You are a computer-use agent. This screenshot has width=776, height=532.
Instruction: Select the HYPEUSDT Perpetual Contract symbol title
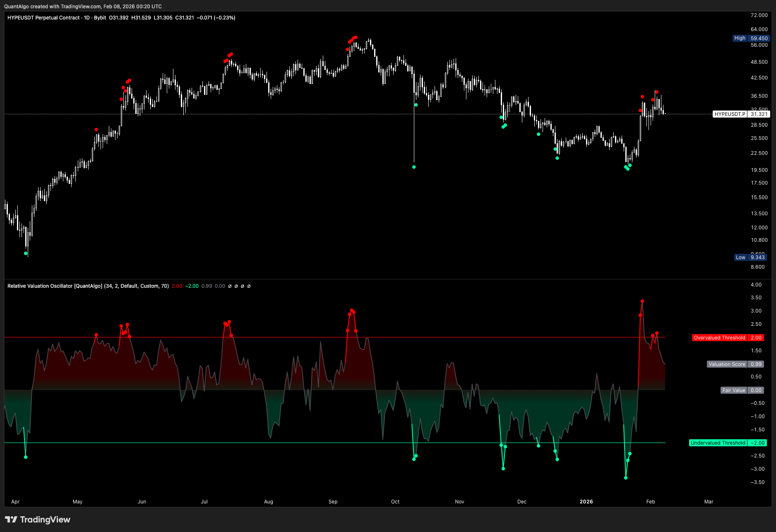[x=43, y=18]
